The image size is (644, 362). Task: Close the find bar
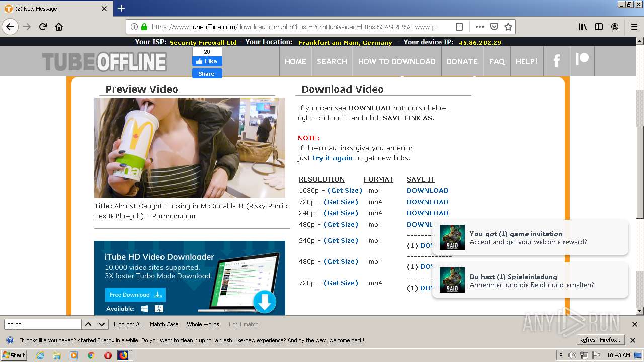(634, 324)
